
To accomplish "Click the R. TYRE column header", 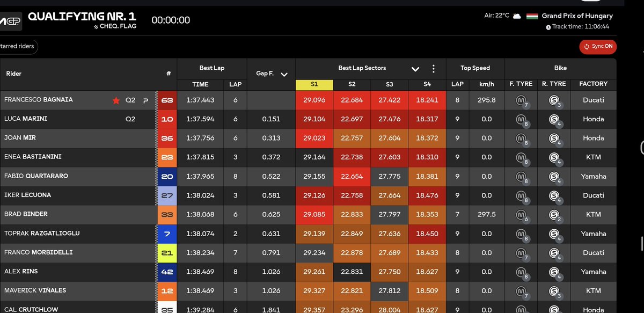I will coord(554,84).
